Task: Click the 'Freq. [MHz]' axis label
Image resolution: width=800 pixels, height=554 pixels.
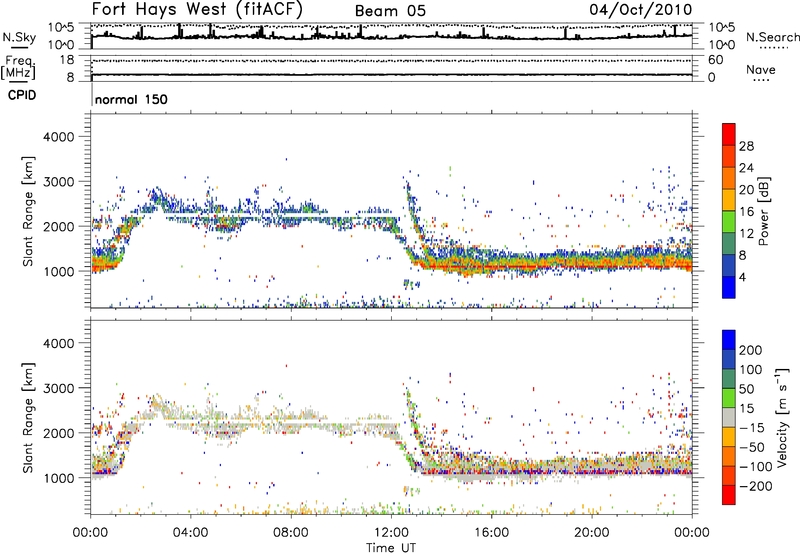Action: 18,68
